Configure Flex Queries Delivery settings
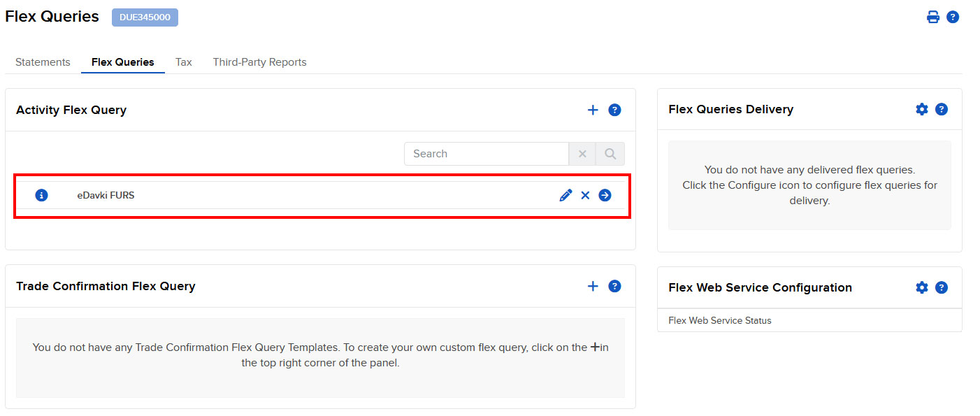This screenshot has width=980, height=416. click(x=922, y=109)
